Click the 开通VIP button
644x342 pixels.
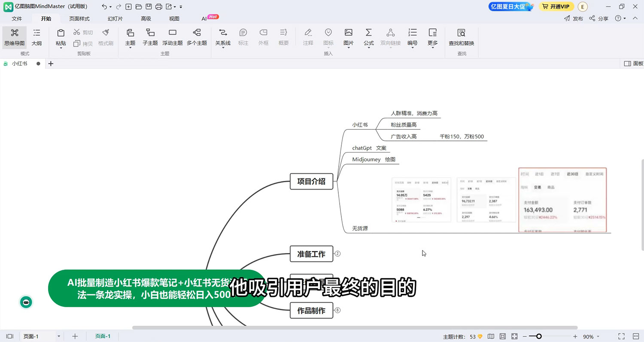point(556,6)
